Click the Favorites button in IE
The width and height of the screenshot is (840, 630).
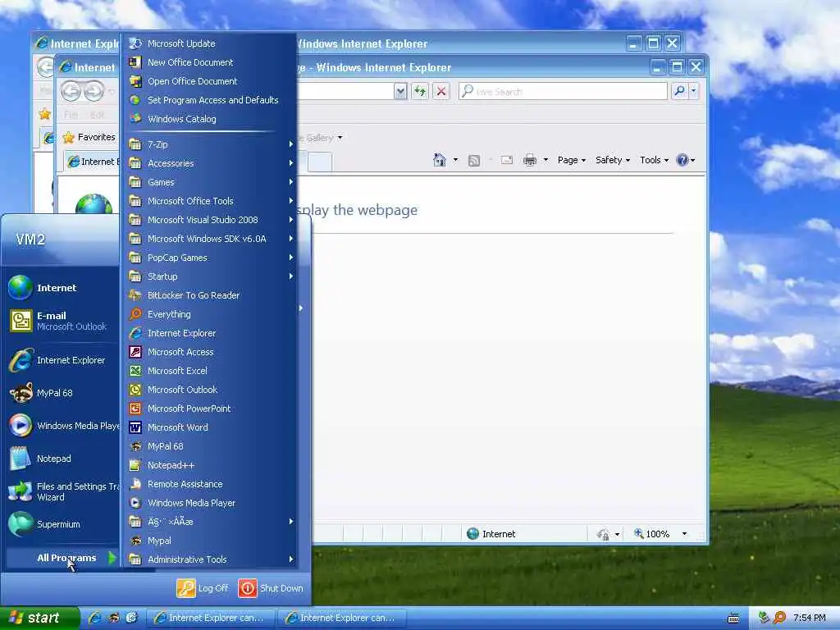89,137
